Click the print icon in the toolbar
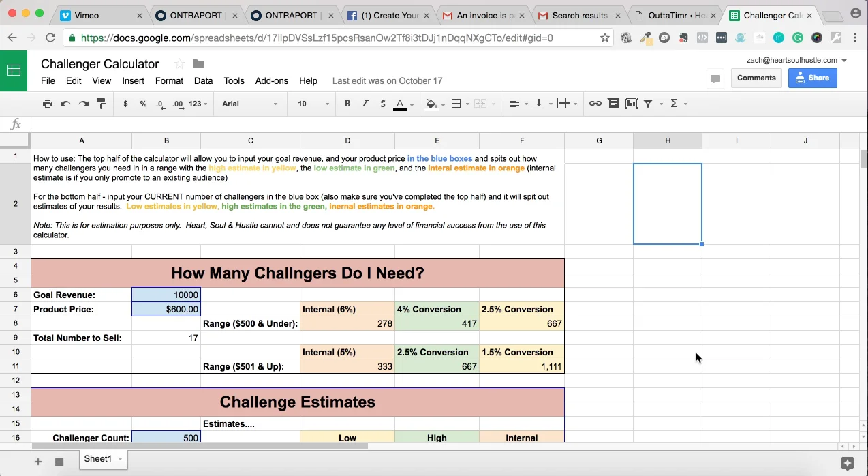This screenshot has width=868, height=476. (x=47, y=104)
